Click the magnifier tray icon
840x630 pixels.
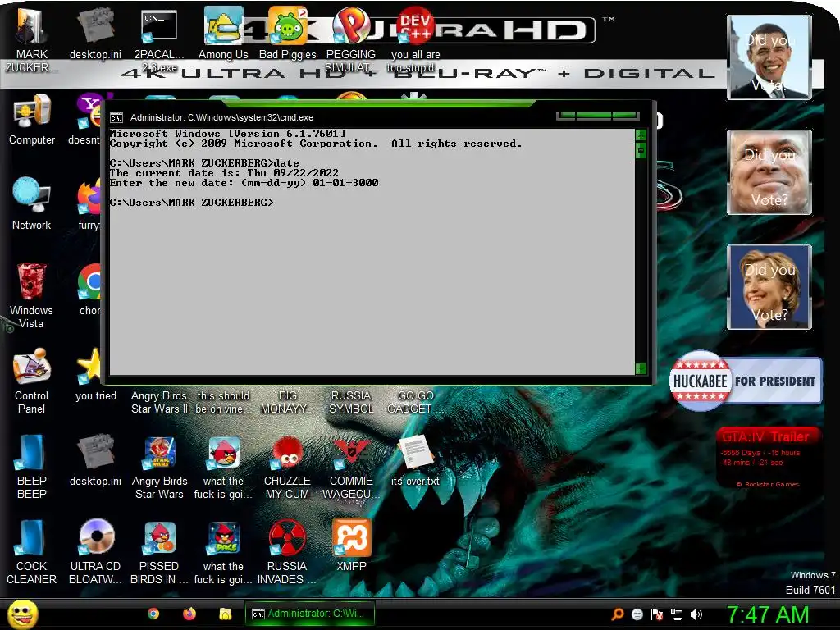(x=618, y=614)
